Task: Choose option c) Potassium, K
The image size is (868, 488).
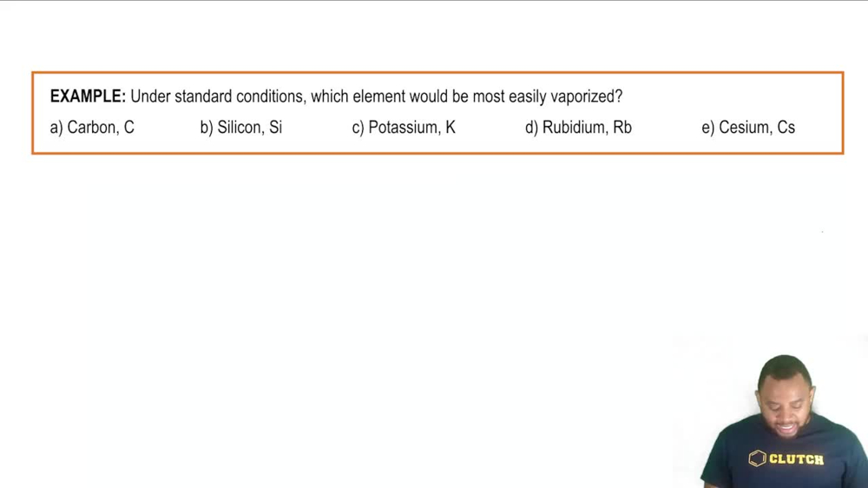Action: pos(404,128)
